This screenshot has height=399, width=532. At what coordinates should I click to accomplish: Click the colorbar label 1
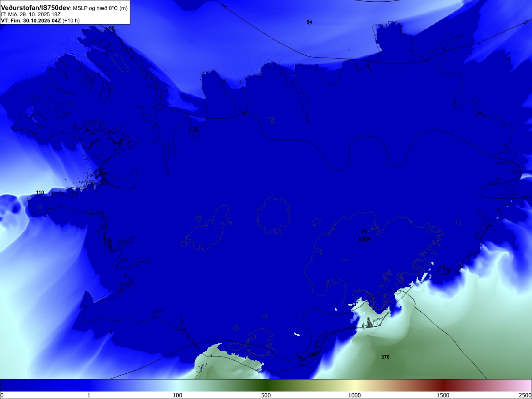[x=89, y=395]
